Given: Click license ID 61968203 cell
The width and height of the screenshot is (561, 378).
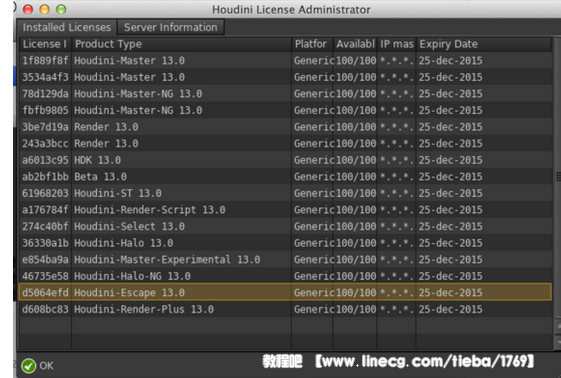Looking at the screenshot, I should click(45, 193).
